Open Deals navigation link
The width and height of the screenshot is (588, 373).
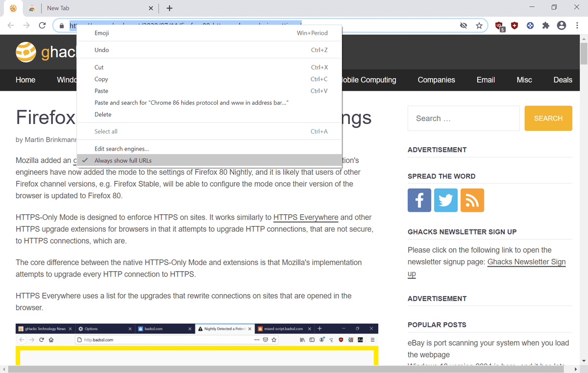[563, 80]
